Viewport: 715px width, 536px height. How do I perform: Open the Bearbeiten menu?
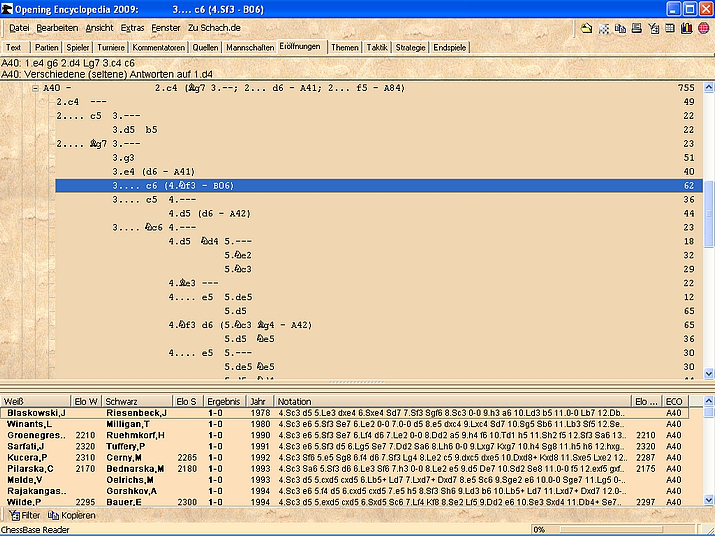point(57,28)
